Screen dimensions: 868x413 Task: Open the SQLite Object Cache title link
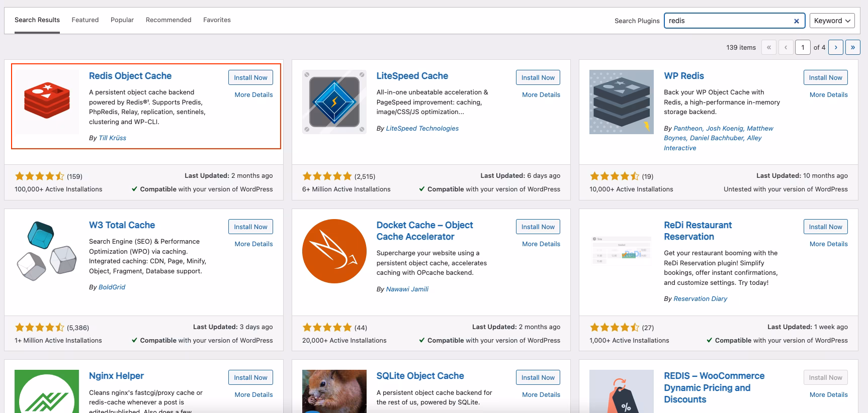pos(420,376)
